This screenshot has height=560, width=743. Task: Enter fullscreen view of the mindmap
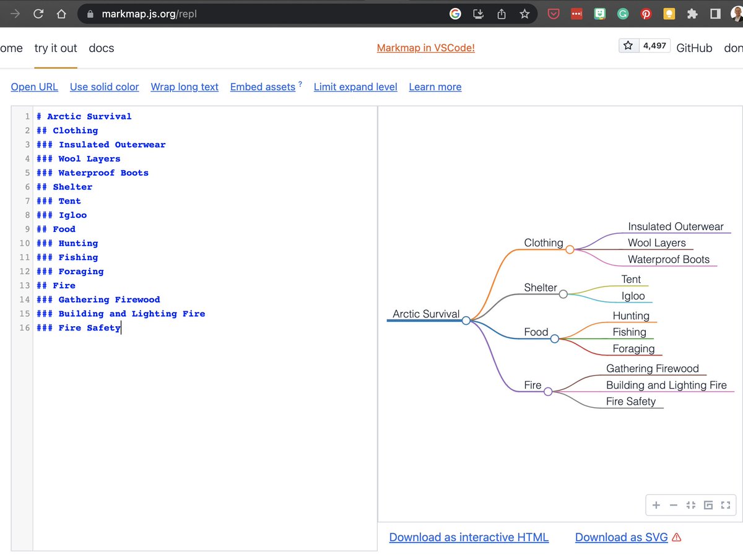point(726,505)
